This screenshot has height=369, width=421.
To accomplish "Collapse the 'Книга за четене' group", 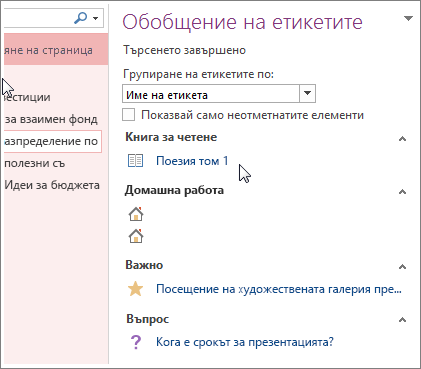I will 402,139.
